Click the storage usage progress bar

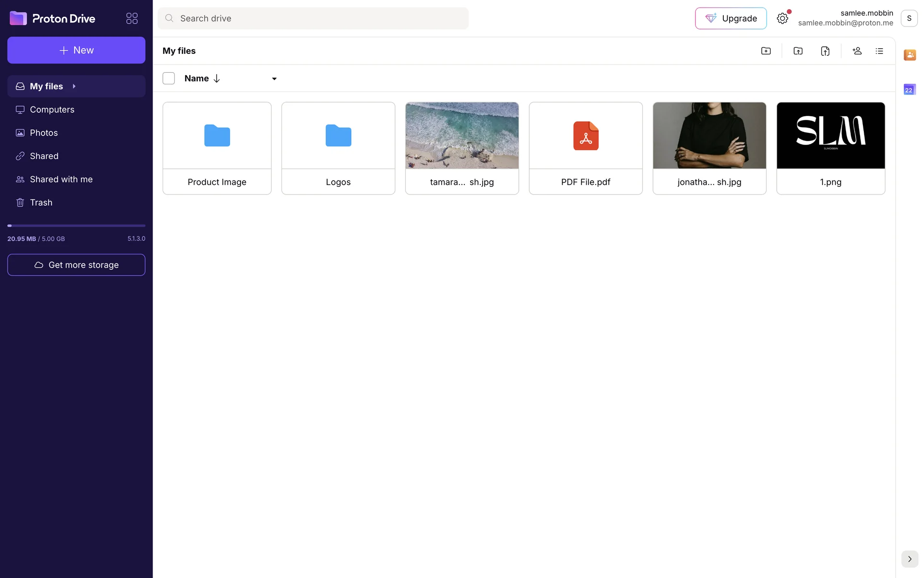[x=76, y=225]
